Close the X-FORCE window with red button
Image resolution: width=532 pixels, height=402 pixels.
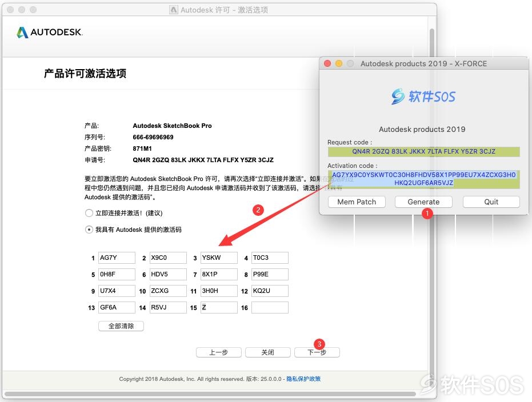coord(327,63)
